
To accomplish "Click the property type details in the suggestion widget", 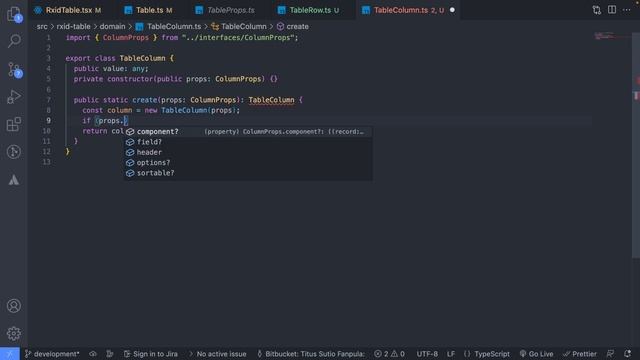I will coord(284,132).
